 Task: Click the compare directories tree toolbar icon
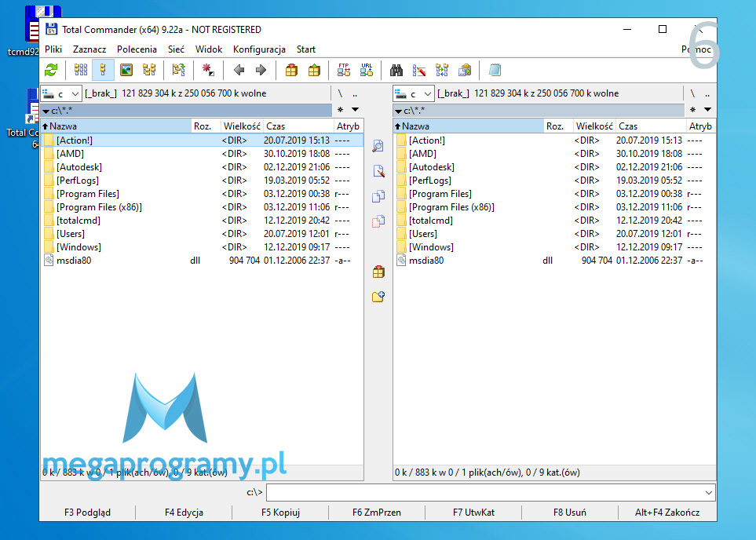click(x=178, y=71)
